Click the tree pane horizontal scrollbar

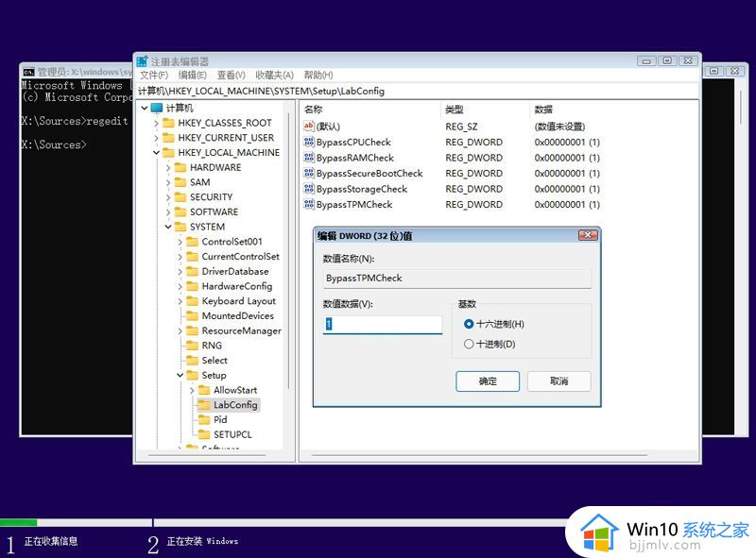pos(207,455)
